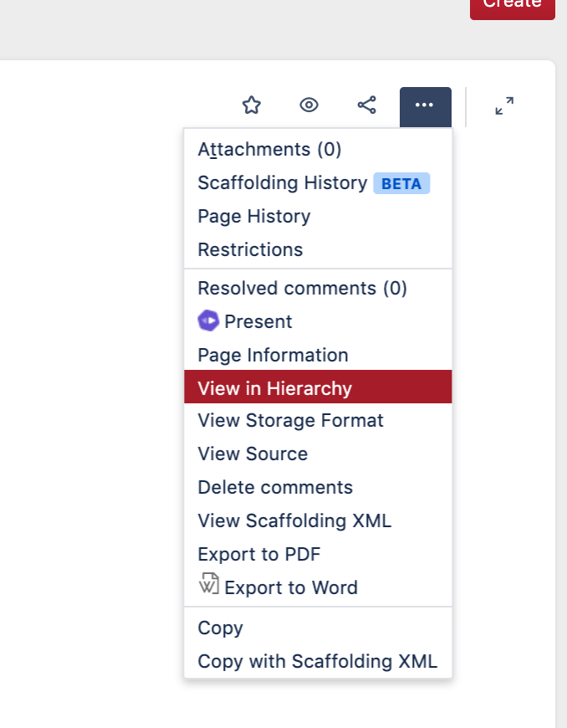
Task: Open Attachments (0) menu entry
Action: click(269, 149)
